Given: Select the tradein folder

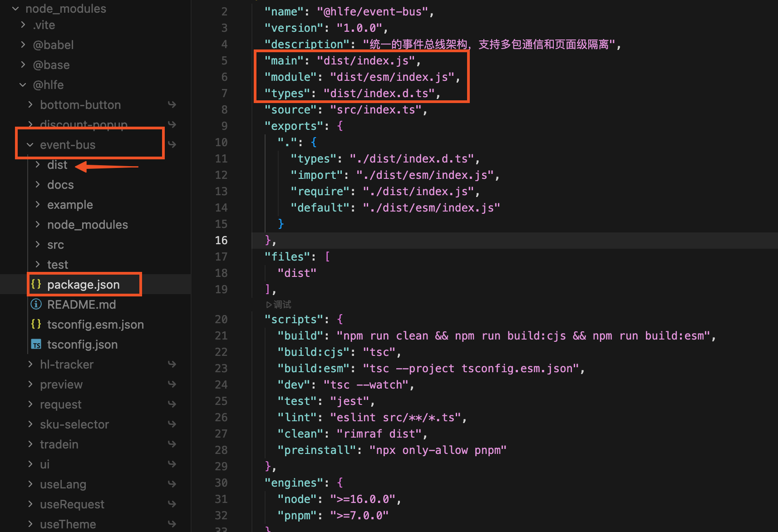Looking at the screenshot, I should (x=59, y=444).
